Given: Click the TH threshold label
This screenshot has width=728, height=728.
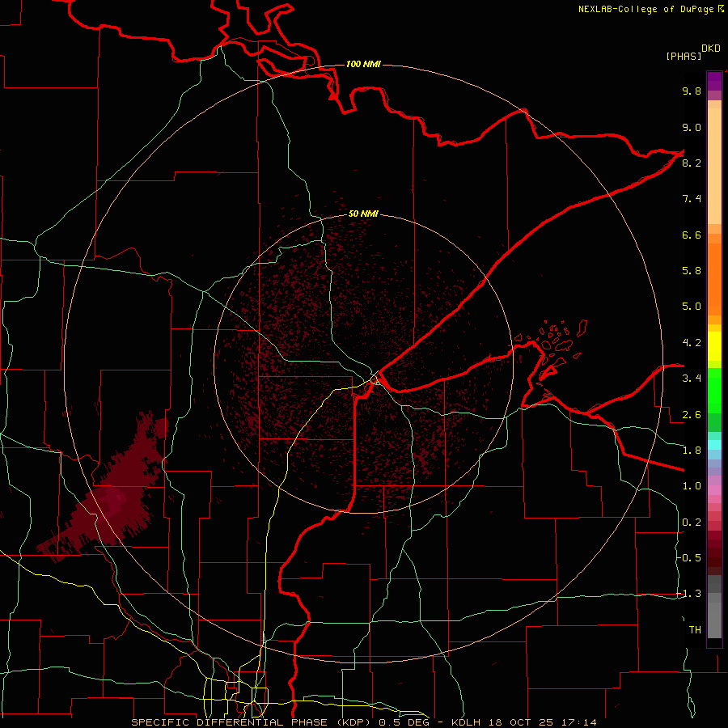Looking at the screenshot, I should [x=695, y=630].
